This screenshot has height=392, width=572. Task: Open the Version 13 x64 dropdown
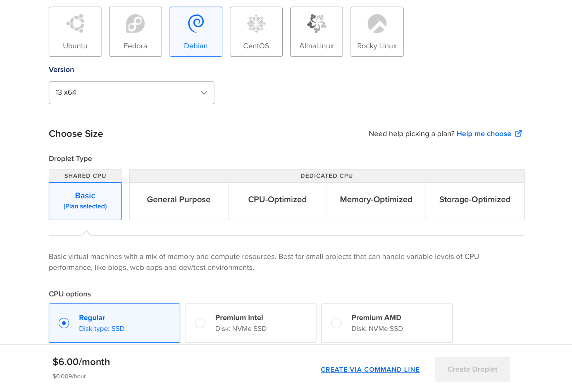[x=132, y=93]
